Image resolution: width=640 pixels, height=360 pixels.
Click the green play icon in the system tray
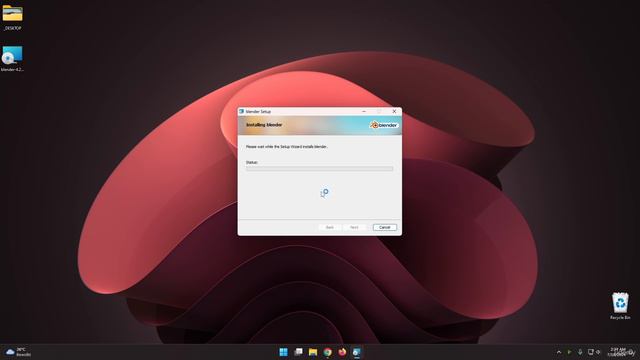click(569, 352)
